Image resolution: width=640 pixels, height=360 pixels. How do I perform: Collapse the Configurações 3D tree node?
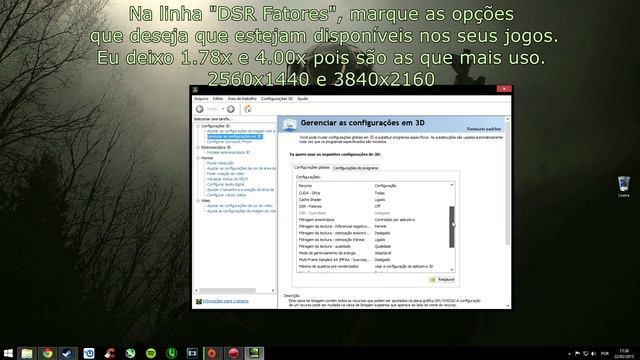coord(198,126)
